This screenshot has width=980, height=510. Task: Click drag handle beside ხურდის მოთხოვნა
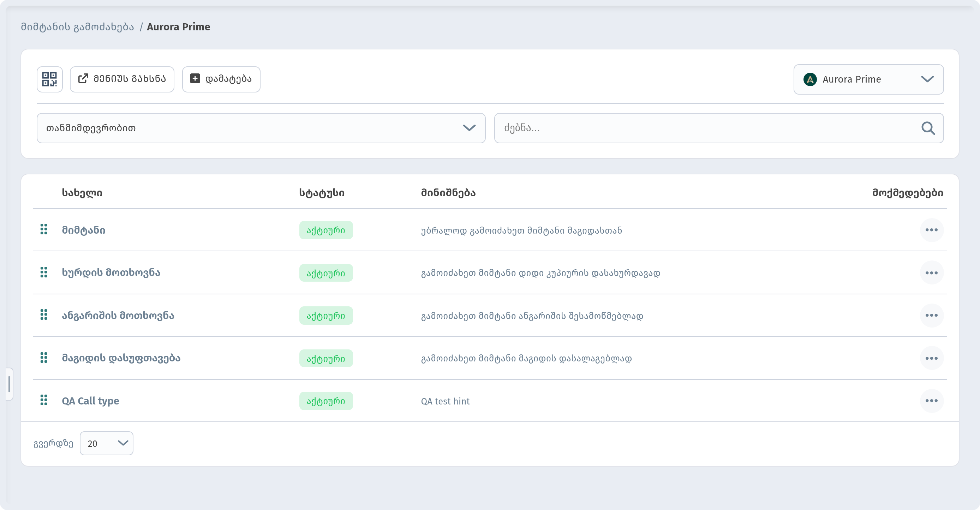[x=44, y=272]
